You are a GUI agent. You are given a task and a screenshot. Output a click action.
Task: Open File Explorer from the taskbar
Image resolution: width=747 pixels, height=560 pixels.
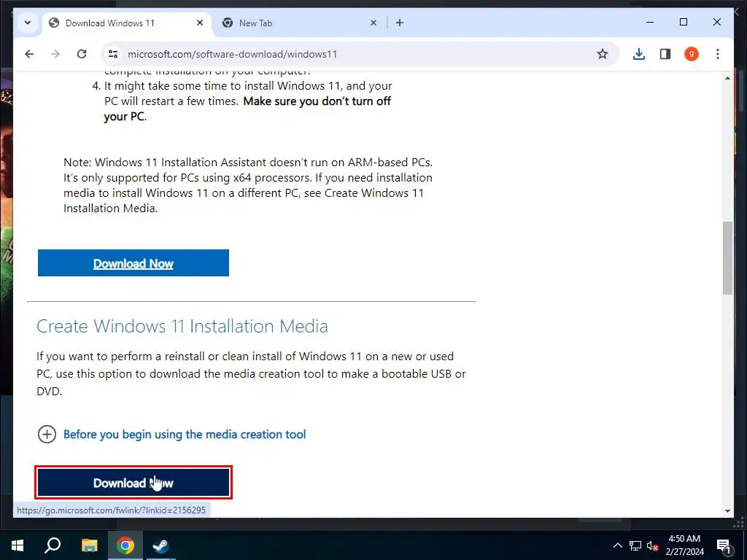(x=89, y=545)
